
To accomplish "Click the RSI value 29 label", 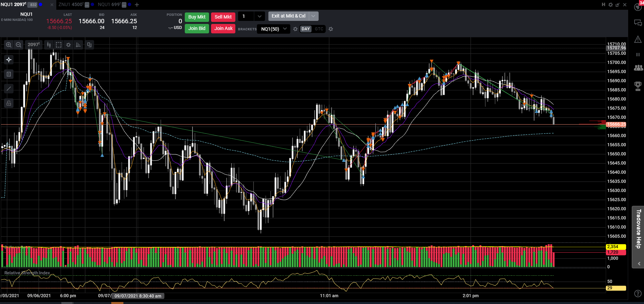I will pyautogui.click(x=616, y=288).
